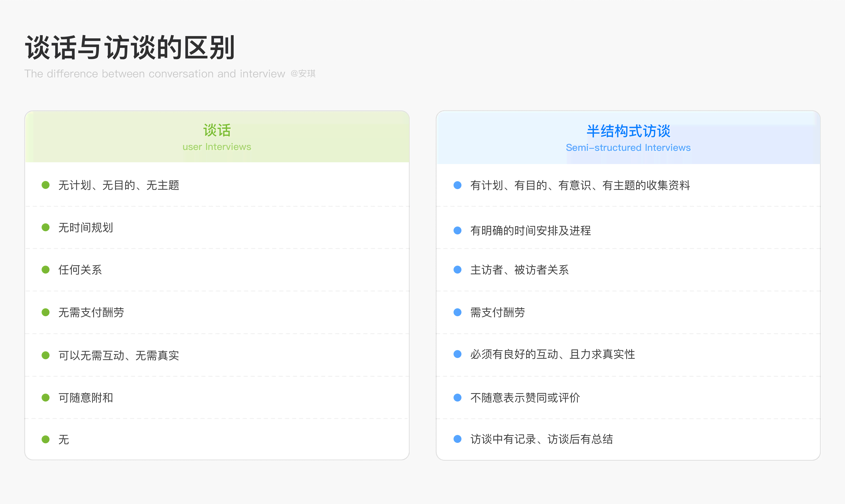Click green bullet beside 无需支付酬劳
This screenshot has height=504, width=845.
click(x=45, y=312)
